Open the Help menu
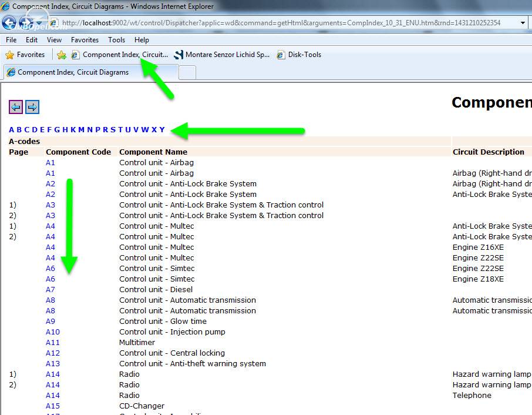 pyautogui.click(x=142, y=40)
